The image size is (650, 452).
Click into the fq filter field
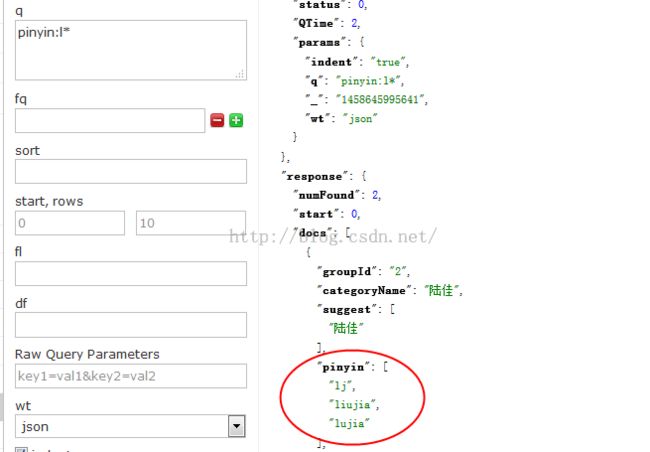pos(110,121)
